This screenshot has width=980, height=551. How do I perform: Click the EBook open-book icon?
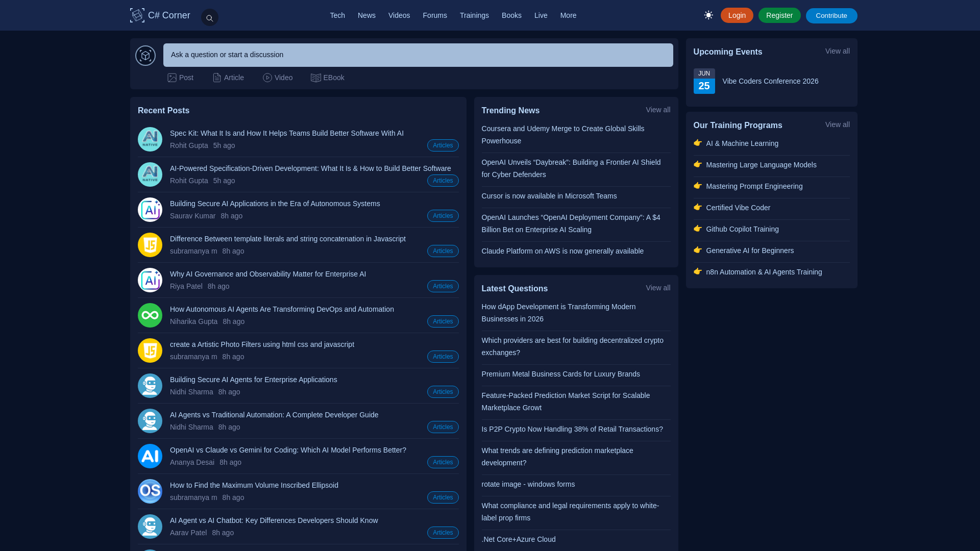tap(316, 78)
